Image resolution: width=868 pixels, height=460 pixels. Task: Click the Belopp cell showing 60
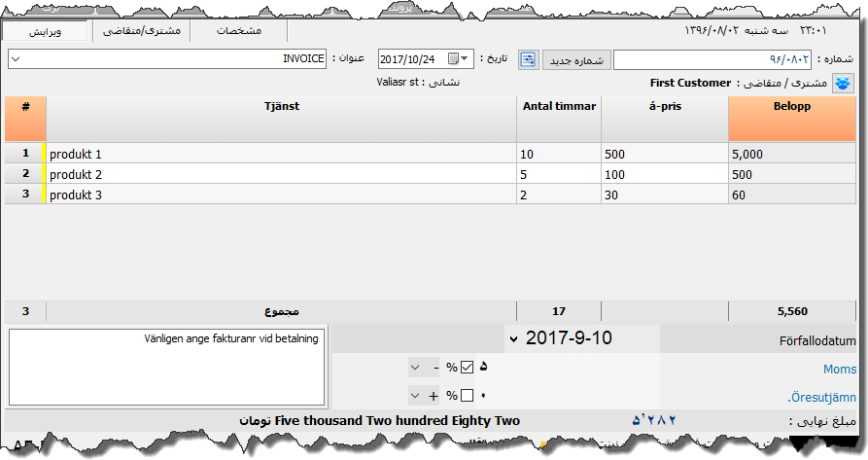coord(792,195)
